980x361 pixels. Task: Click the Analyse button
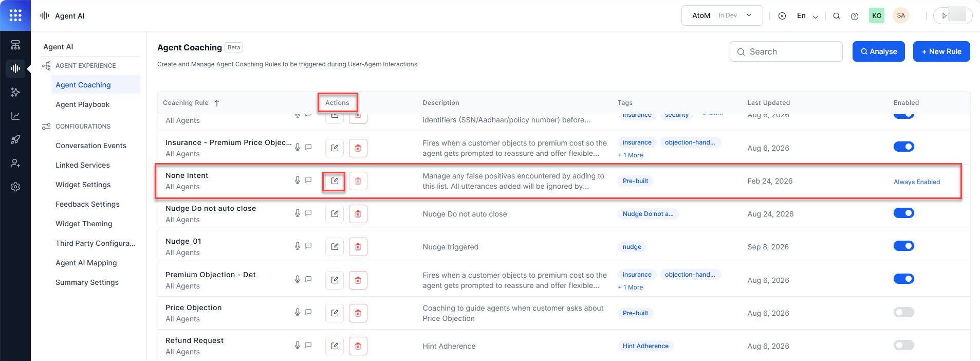[879, 51]
